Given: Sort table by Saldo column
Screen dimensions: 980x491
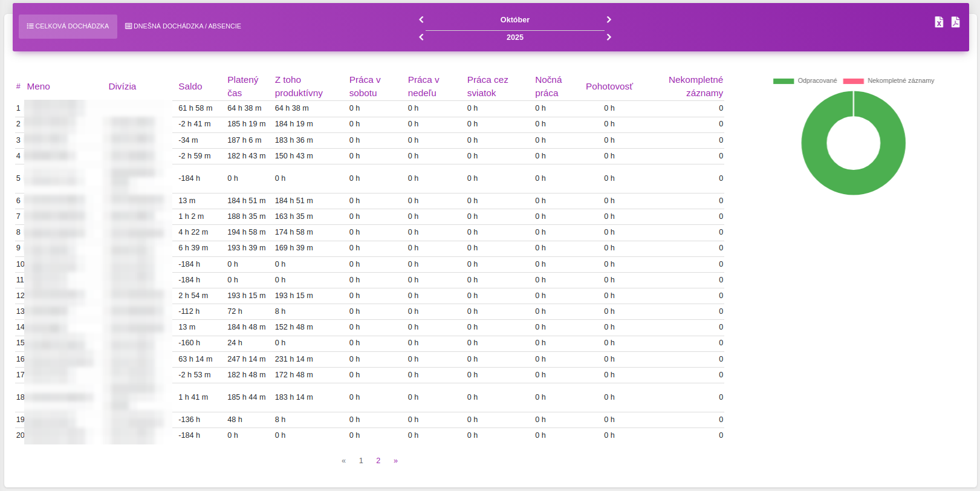Looking at the screenshot, I should (190, 86).
